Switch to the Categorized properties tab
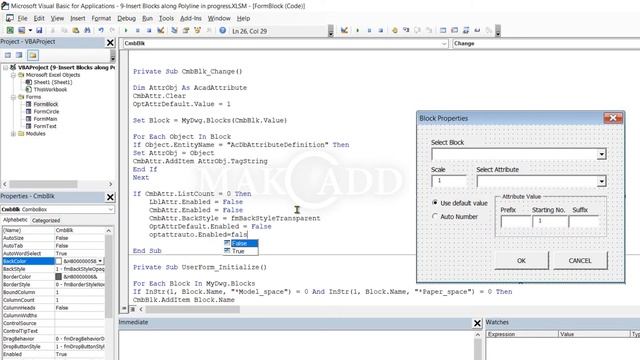Screen dimensions: 640x360 46,220
